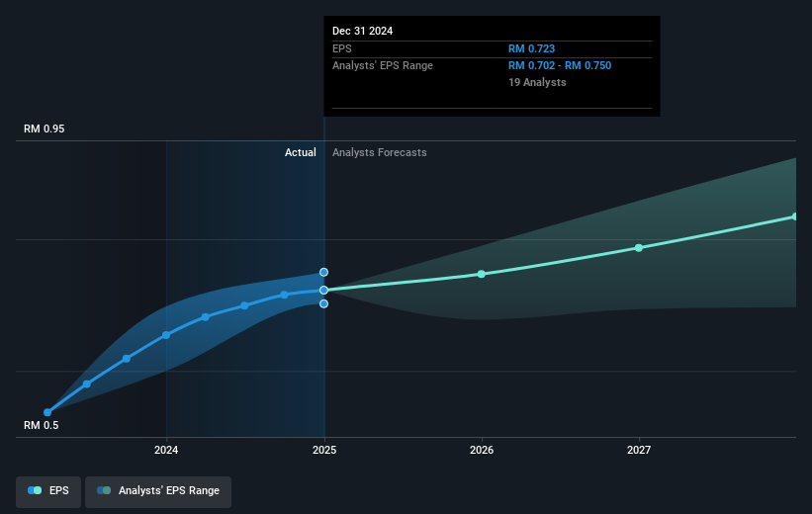Select the EPS point just before 2025

click(x=284, y=295)
